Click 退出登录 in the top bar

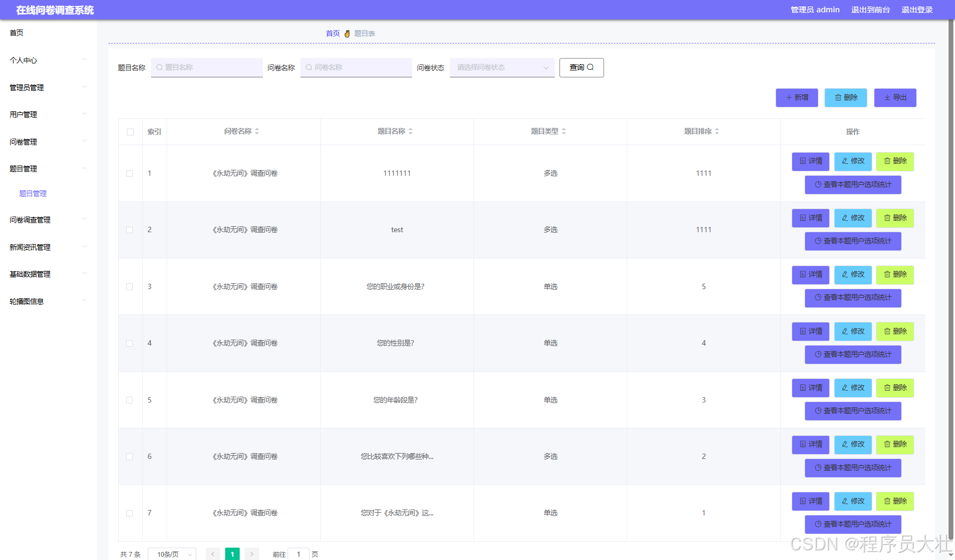[917, 9]
